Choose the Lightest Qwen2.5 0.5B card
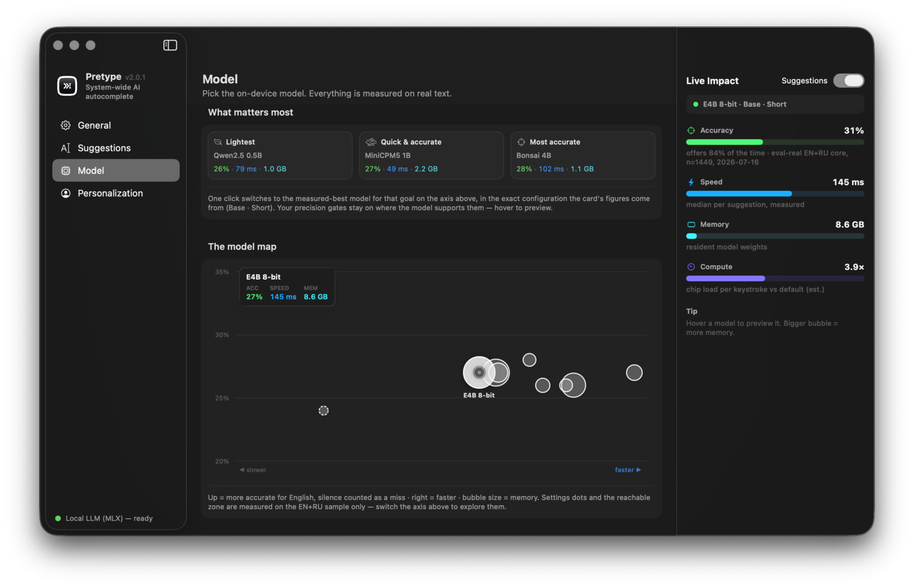 [x=280, y=155]
